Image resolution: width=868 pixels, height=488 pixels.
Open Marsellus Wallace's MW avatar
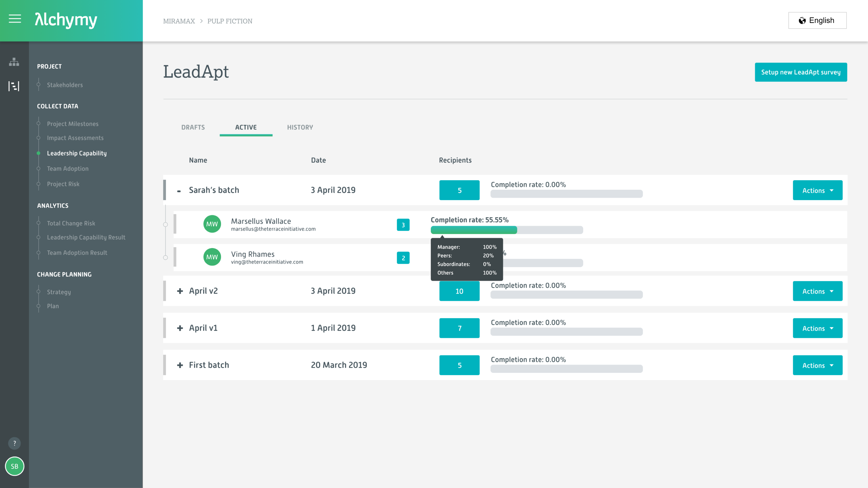212,223
